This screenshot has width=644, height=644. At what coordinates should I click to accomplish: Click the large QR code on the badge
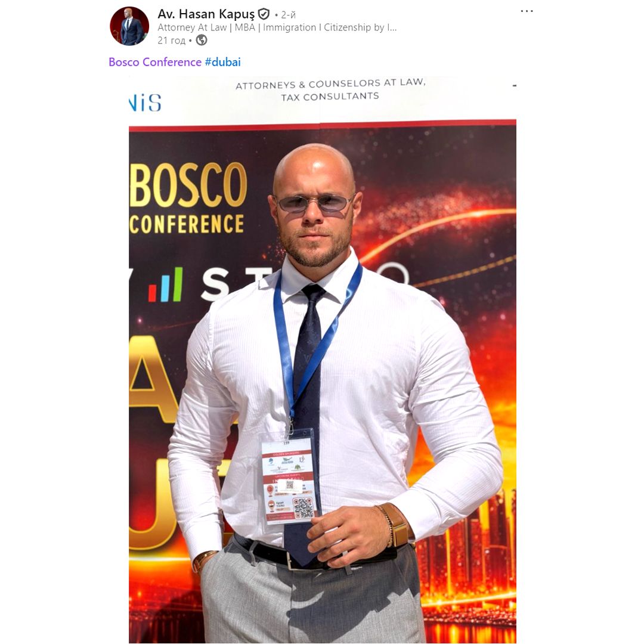303,508
